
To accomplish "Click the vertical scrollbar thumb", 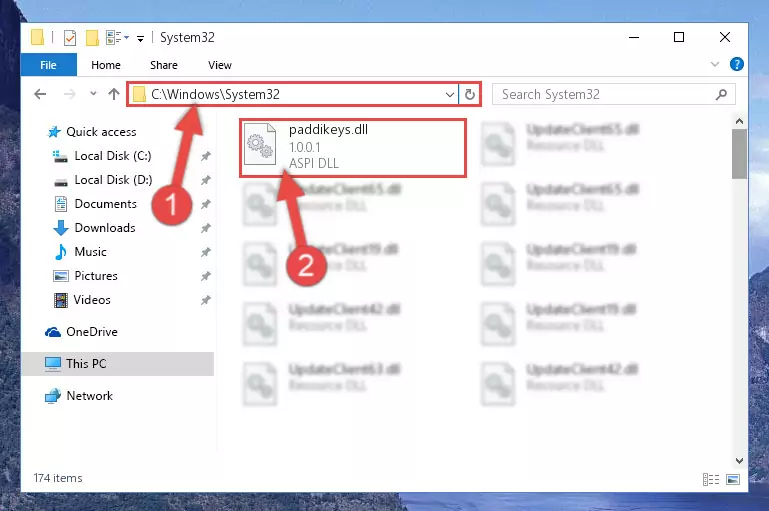I will [739, 154].
